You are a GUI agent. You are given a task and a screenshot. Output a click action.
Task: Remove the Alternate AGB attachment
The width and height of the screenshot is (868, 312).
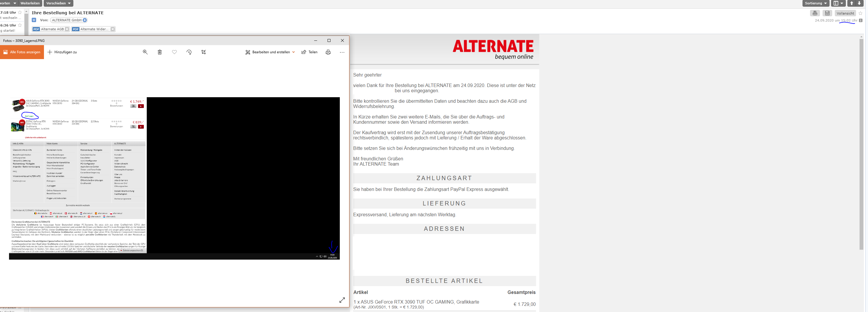pos(67,29)
